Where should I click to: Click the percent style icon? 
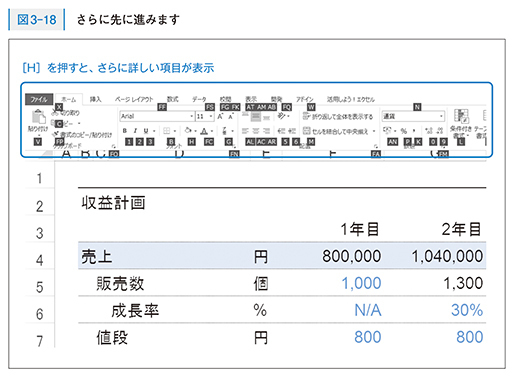pyautogui.click(x=404, y=131)
